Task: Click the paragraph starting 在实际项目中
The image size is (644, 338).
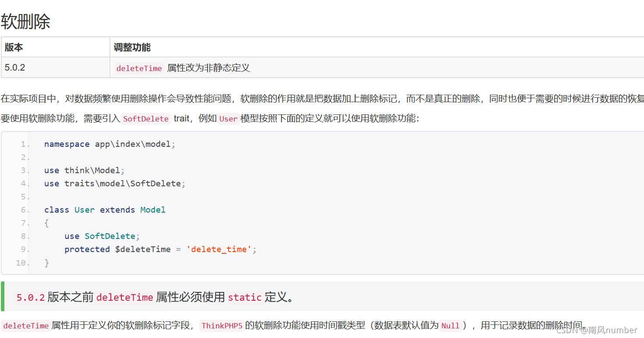Action: (x=322, y=99)
